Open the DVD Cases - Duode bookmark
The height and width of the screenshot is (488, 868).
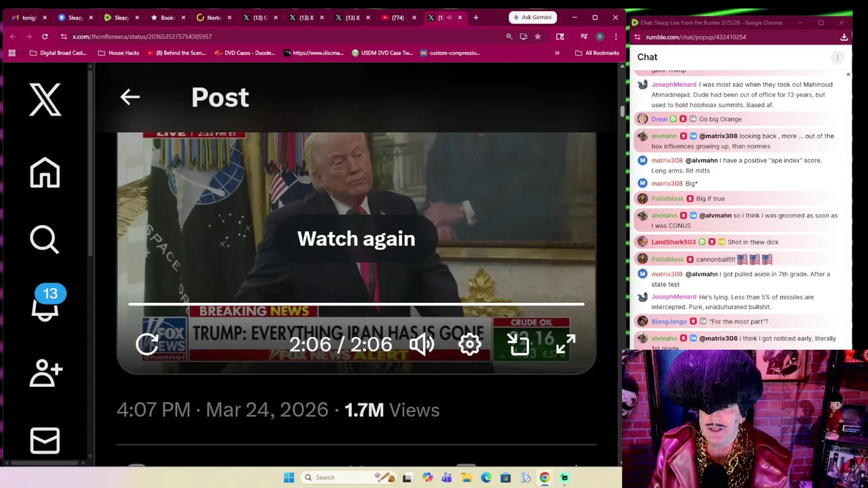(245, 53)
